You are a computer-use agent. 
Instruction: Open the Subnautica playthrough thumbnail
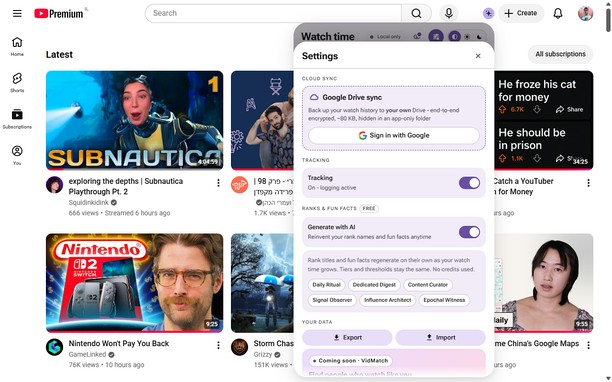135,120
